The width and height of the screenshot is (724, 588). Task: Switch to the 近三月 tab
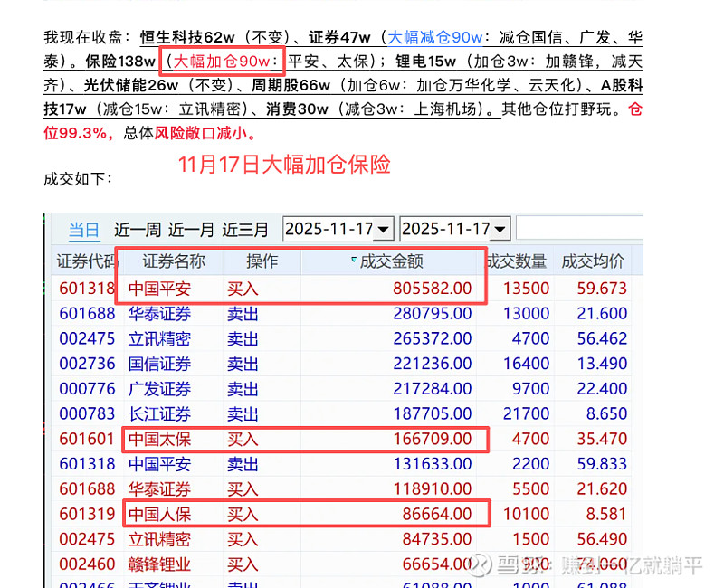[x=245, y=230]
